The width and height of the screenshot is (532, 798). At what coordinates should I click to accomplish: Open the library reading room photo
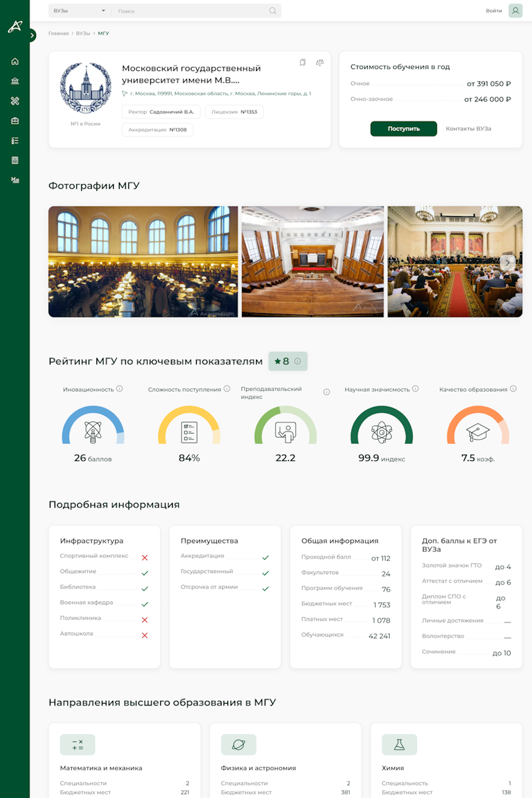point(143,261)
